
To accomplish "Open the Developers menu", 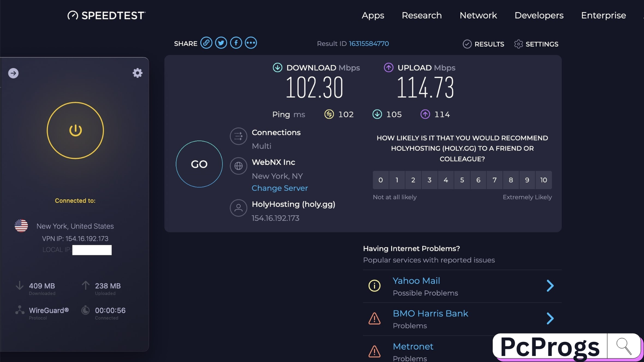I will (539, 15).
